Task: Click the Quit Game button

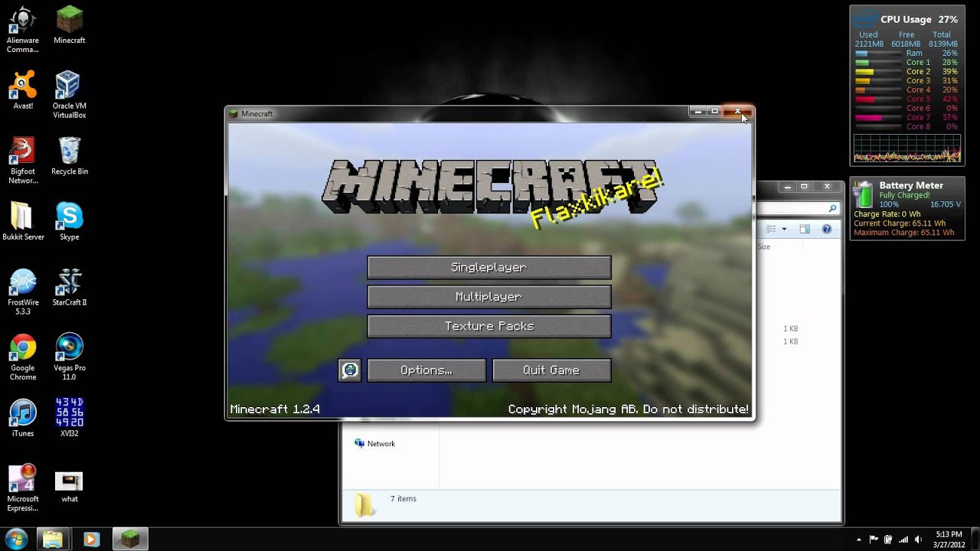Action: [551, 370]
